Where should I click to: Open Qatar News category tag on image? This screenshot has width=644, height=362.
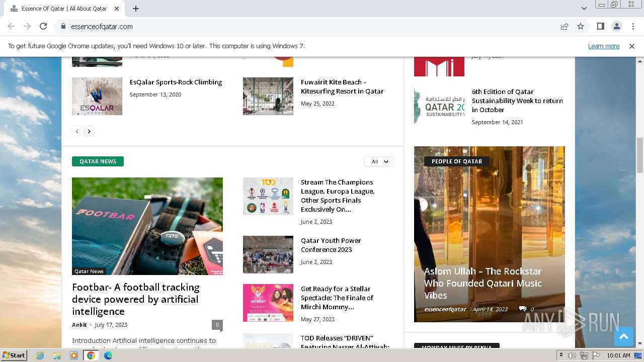coord(89,271)
